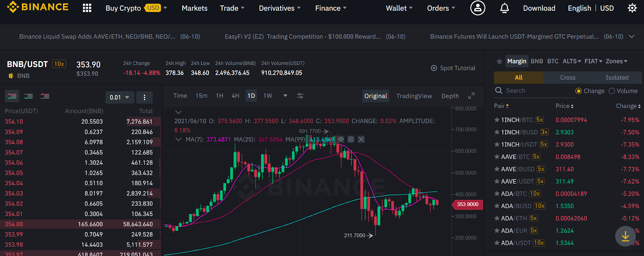The width and height of the screenshot is (644, 256).
Task: Show combined buy and sell order book view
Action: pyautogui.click(x=12, y=96)
